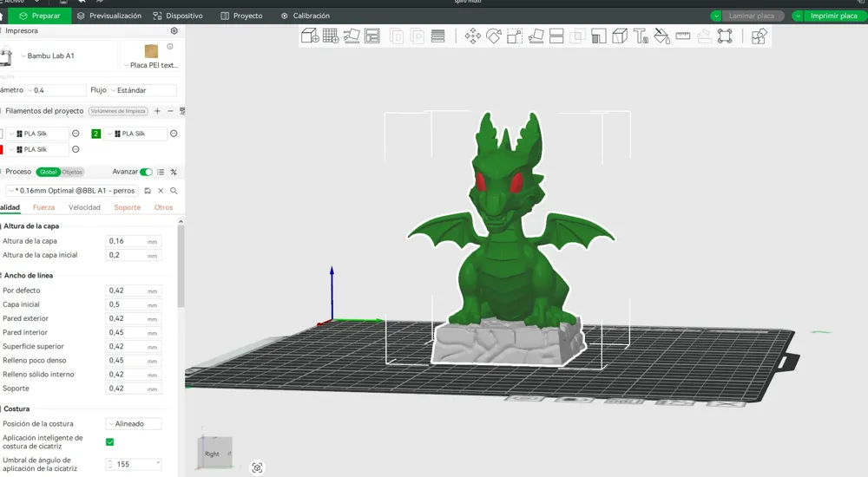Open nozzle diameter 0.4 dropdown
The image size is (868, 477).
click(x=56, y=90)
